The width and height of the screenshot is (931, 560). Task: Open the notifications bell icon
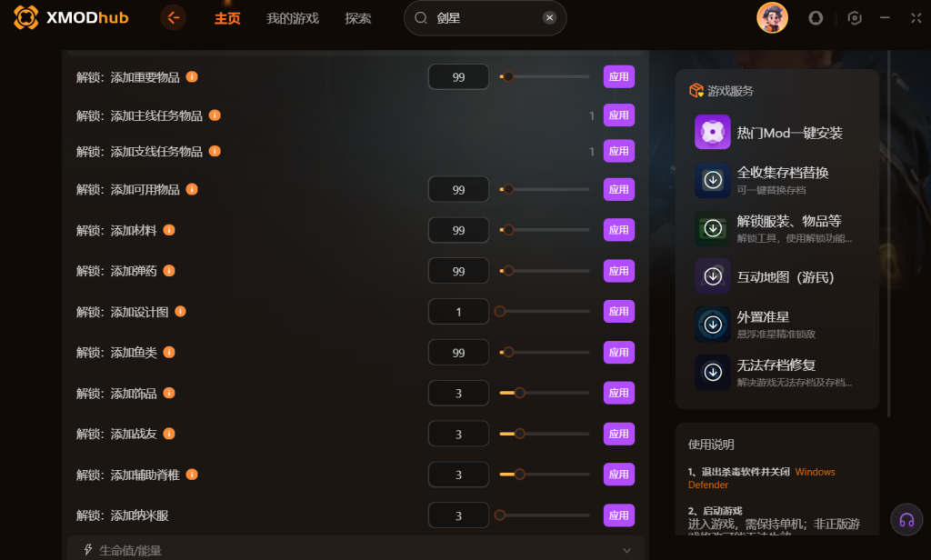tap(816, 18)
